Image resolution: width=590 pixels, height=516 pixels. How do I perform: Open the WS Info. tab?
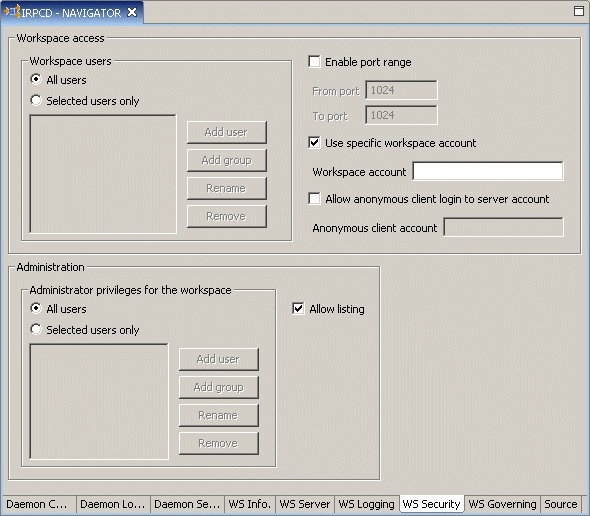[x=250, y=504]
